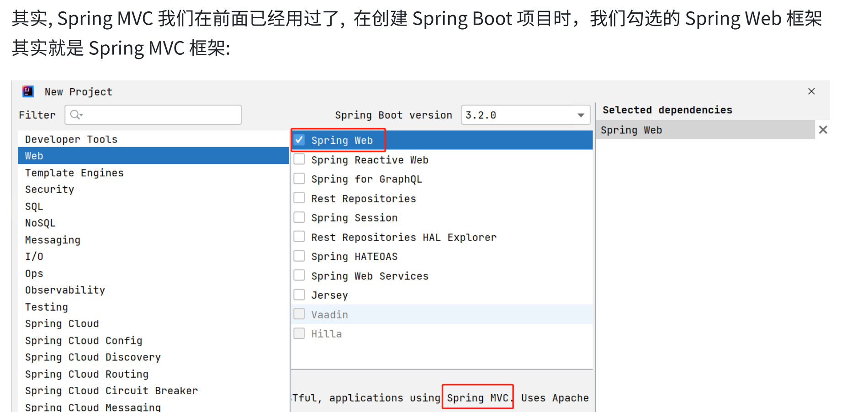Check the Jersey dependency checkbox

coord(299,295)
